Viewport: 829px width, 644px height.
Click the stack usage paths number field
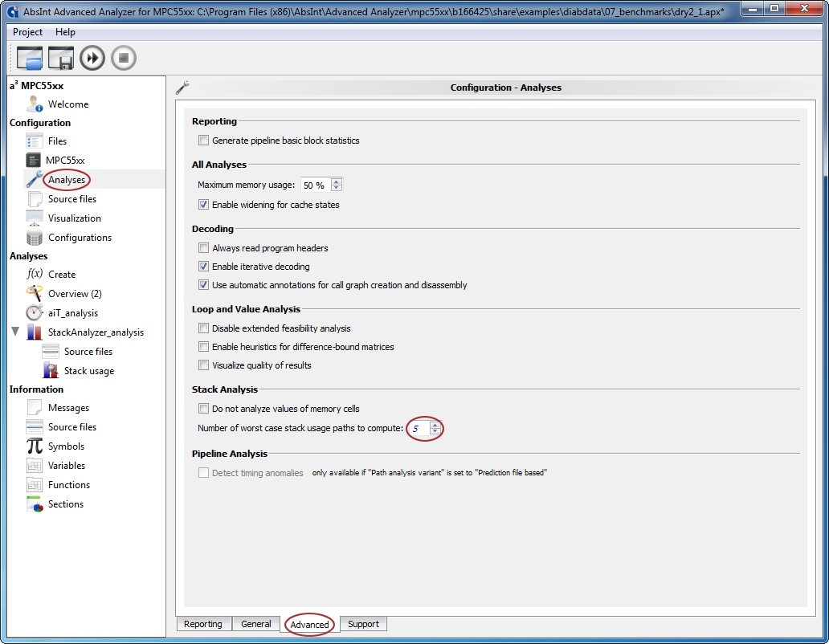(419, 428)
